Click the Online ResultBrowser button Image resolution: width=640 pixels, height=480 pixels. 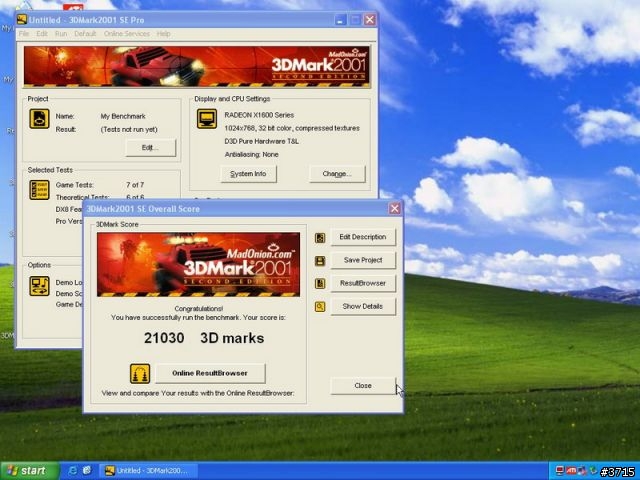pyautogui.click(x=210, y=373)
